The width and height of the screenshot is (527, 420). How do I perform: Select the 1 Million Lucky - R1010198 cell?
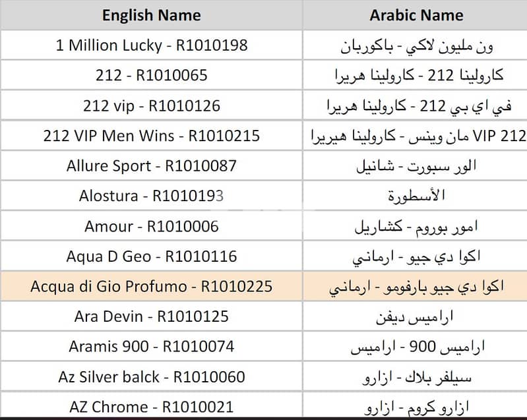(x=151, y=45)
